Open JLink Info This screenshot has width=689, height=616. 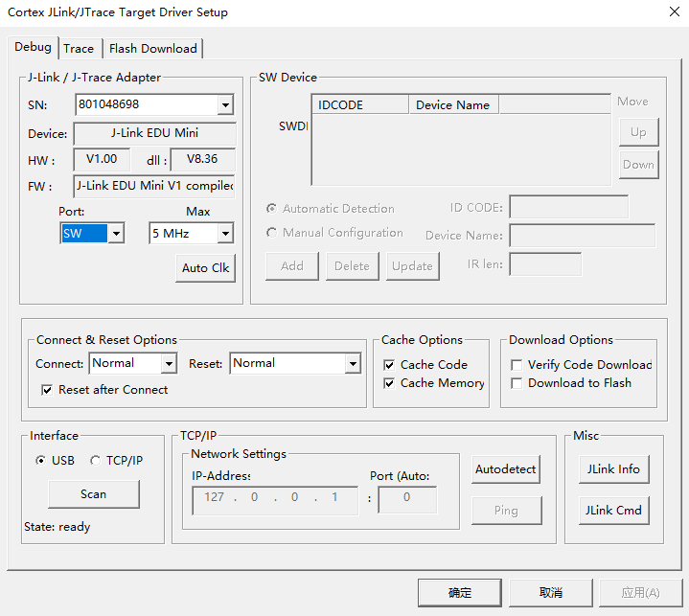click(614, 469)
